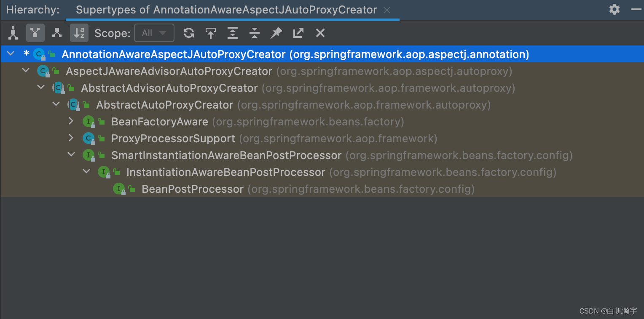
Task: Collapse all hierarchy nodes
Action: 255,33
